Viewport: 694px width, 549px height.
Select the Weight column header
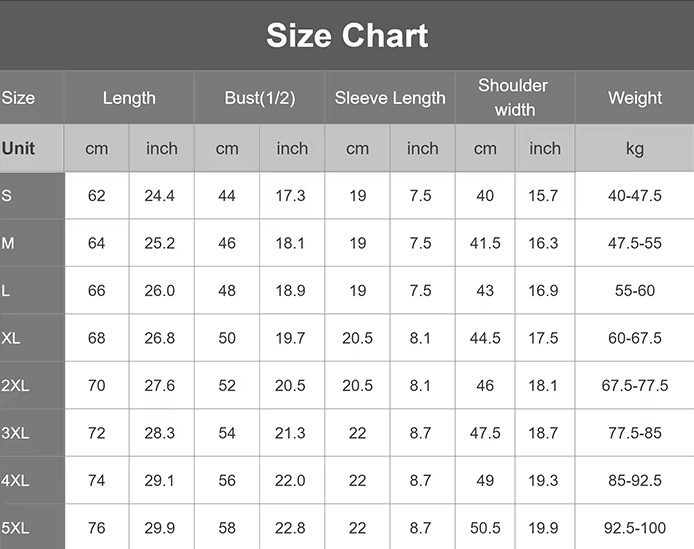(x=634, y=98)
